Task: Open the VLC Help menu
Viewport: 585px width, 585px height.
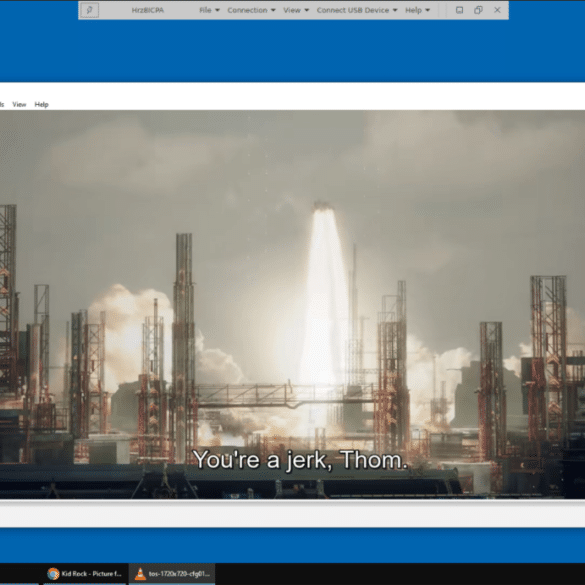Action: point(41,104)
